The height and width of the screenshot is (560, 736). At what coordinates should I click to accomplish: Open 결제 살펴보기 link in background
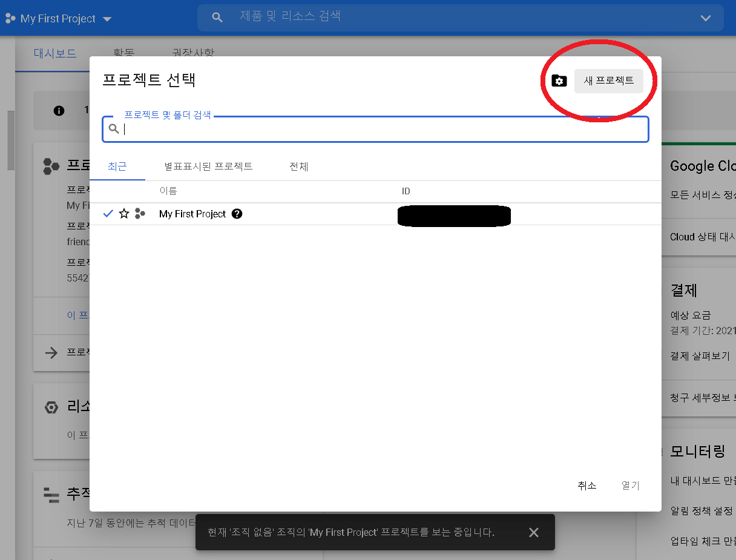(700, 355)
